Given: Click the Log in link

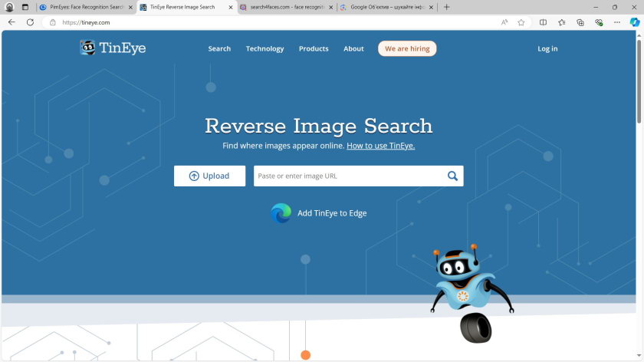Looking at the screenshot, I should point(547,48).
